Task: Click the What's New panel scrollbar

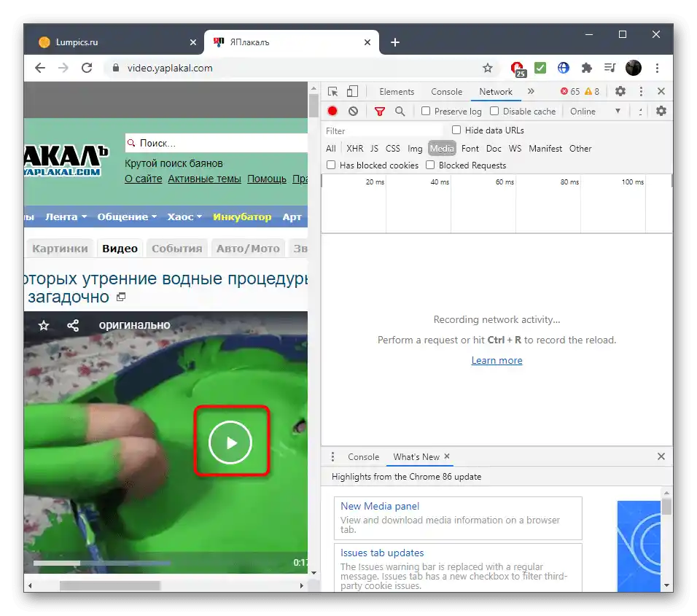Action: (x=666, y=506)
